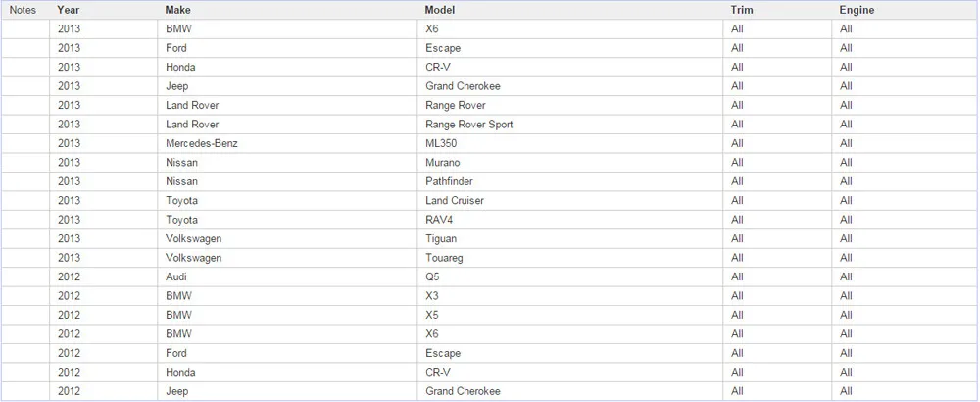Select the Murano model cell
This screenshot has height=402, width=980.
(570, 163)
